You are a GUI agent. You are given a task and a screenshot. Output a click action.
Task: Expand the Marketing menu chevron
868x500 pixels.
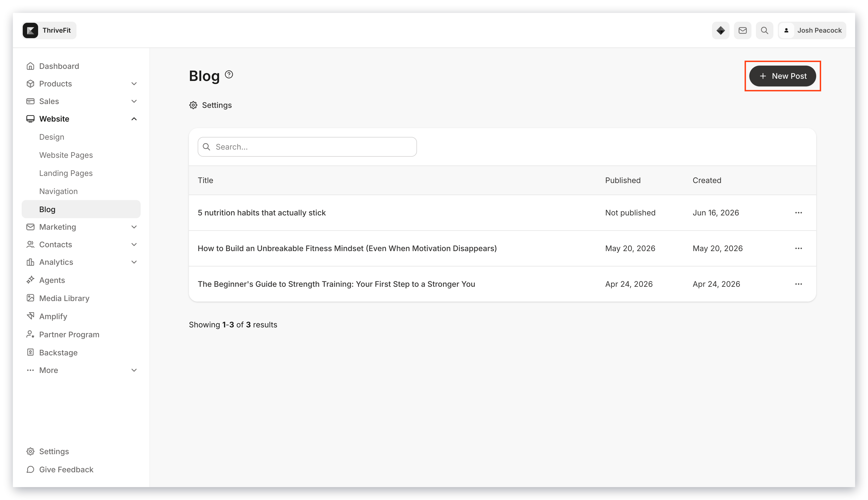(x=134, y=227)
